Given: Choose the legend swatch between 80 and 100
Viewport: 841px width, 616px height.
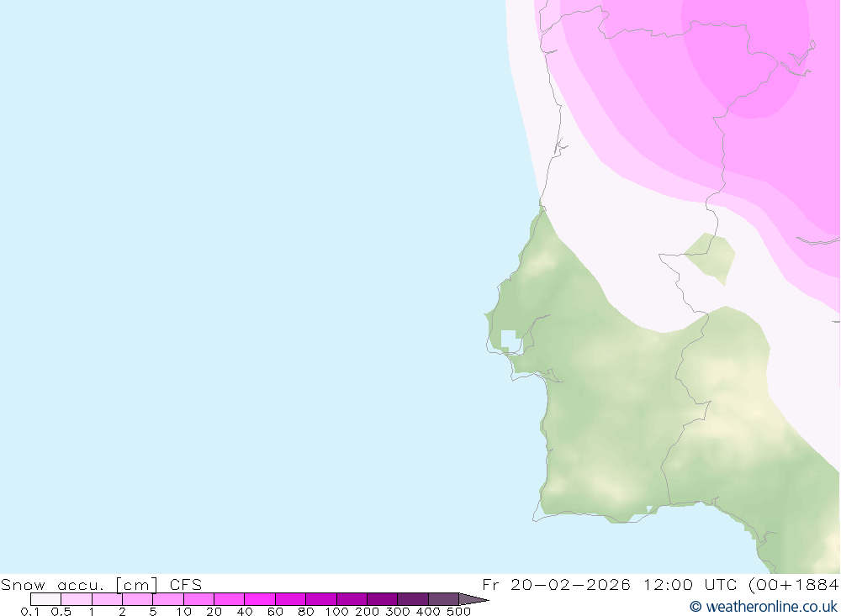Looking at the screenshot, I should pos(321,599).
